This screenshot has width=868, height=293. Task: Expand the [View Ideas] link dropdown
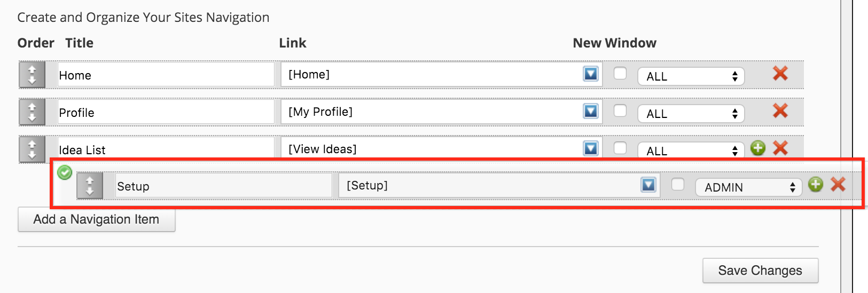click(591, 148)
